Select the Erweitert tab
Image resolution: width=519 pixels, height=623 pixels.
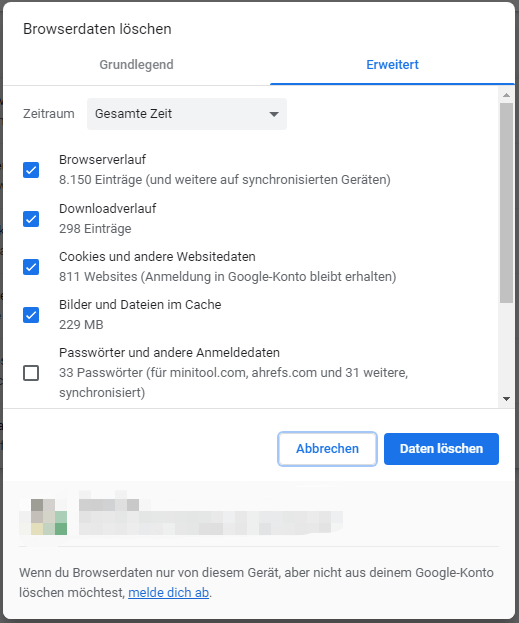click(392, 64)
